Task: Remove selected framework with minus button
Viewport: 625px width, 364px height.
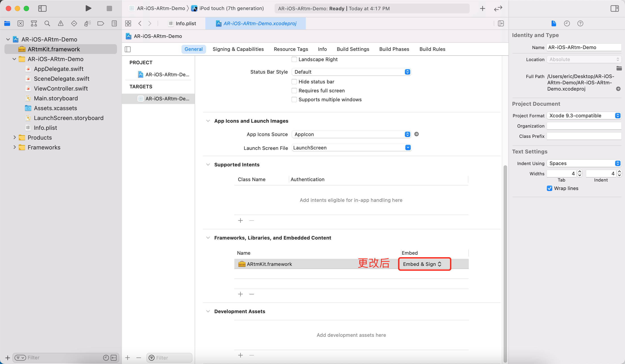Action: point(252,294)
